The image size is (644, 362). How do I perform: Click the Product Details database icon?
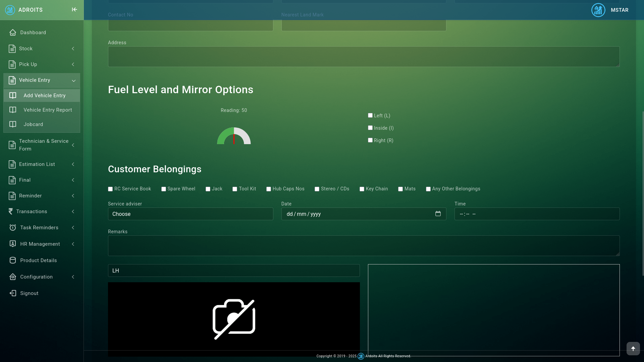click(x=13, y=260)
